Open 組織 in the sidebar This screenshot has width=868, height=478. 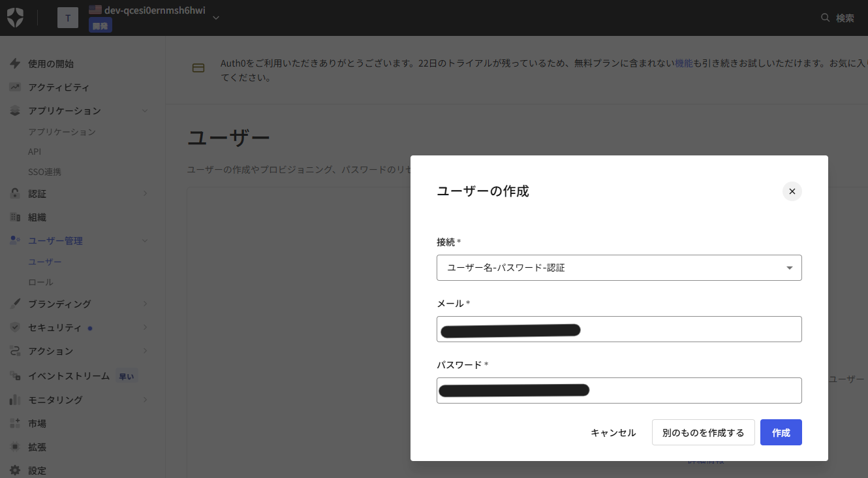pyautogui.click(x=37, y=217)
